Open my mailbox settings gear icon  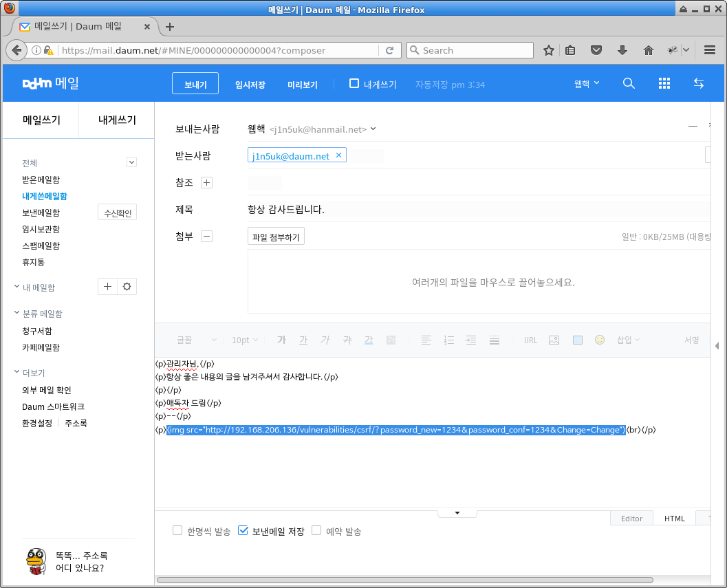point(127,287)
